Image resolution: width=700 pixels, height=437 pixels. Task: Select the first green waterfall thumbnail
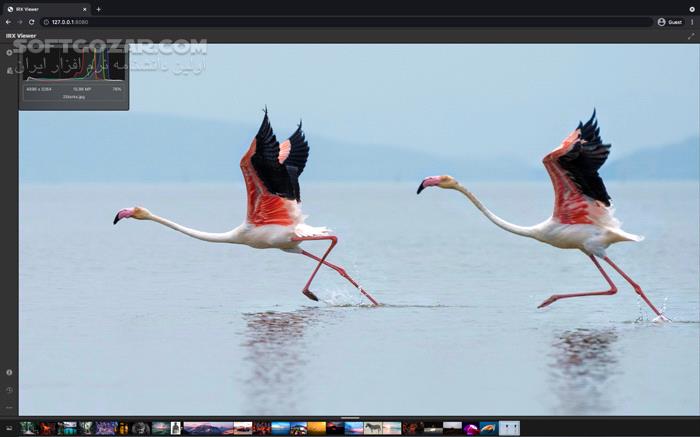click(x=28, y=428)
